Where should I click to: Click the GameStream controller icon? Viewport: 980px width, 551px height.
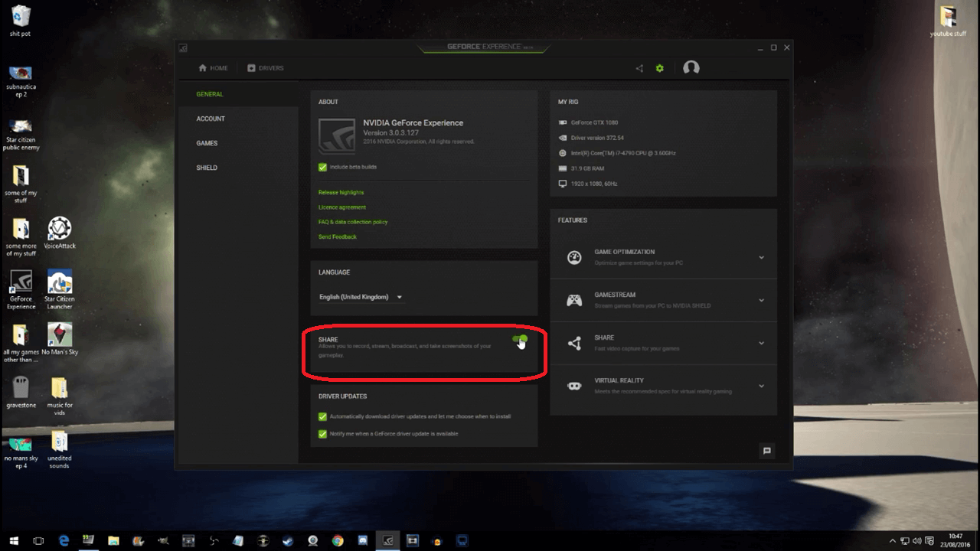tap(574, 300)
